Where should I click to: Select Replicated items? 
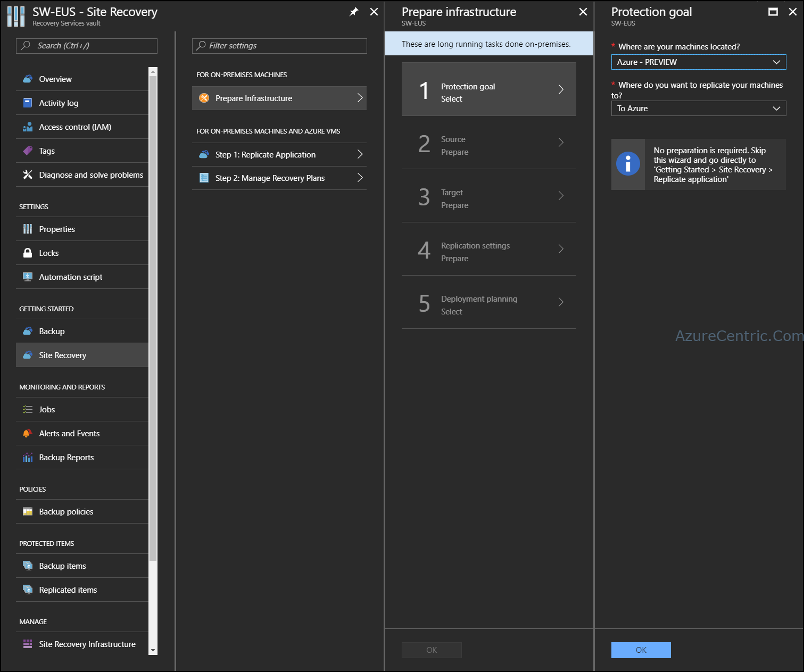(82, 590)
